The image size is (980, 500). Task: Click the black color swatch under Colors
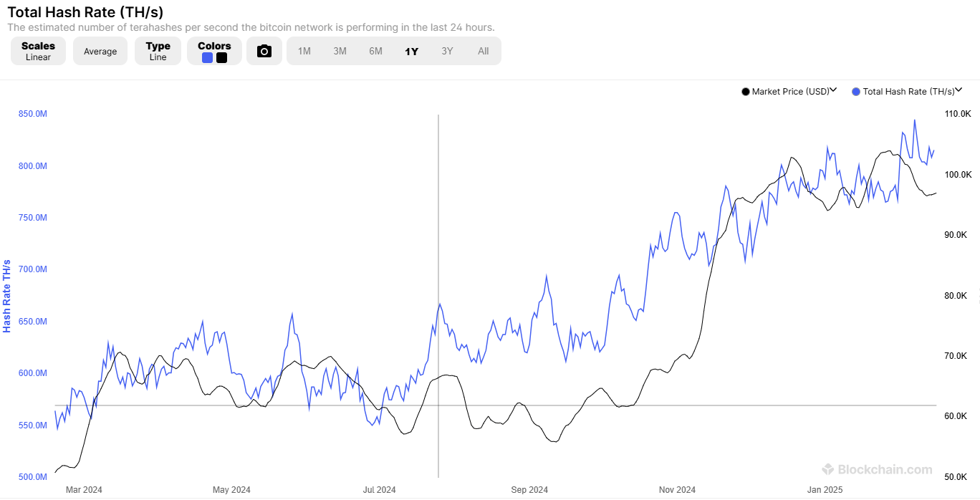[x=220, y=57]
